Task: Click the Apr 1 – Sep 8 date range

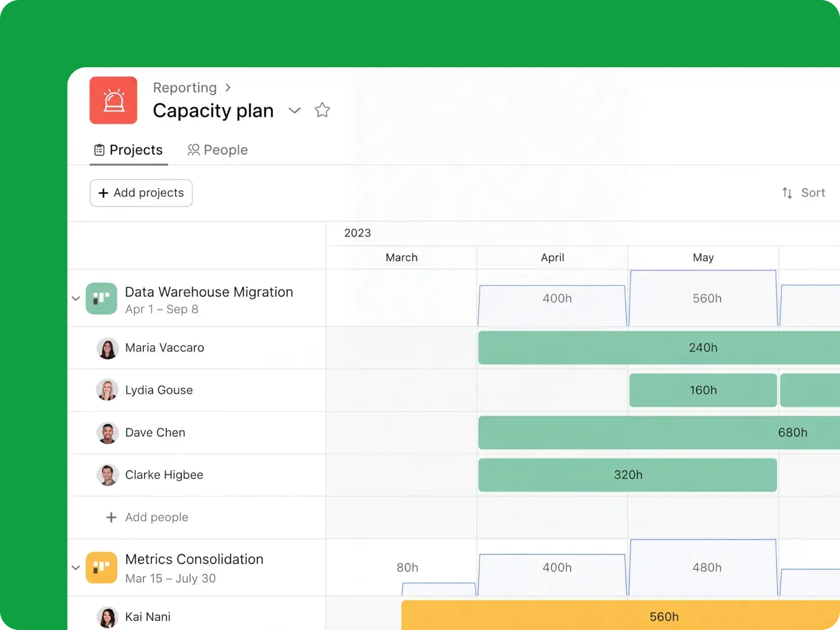Action: click(161, 310)
